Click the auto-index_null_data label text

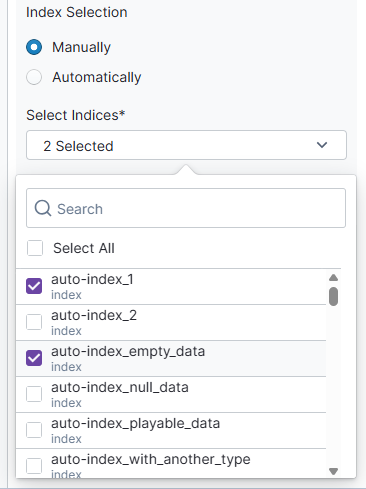120,388
